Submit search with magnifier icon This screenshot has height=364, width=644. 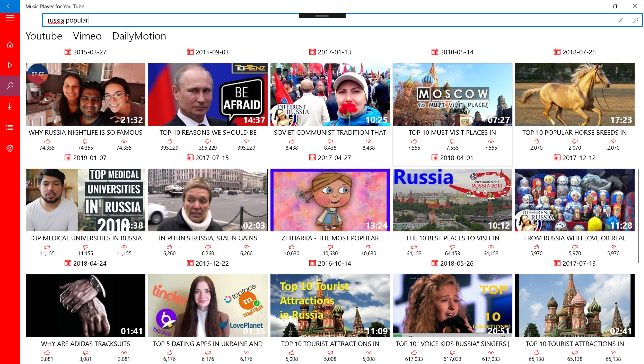click(x=635, y=20)
